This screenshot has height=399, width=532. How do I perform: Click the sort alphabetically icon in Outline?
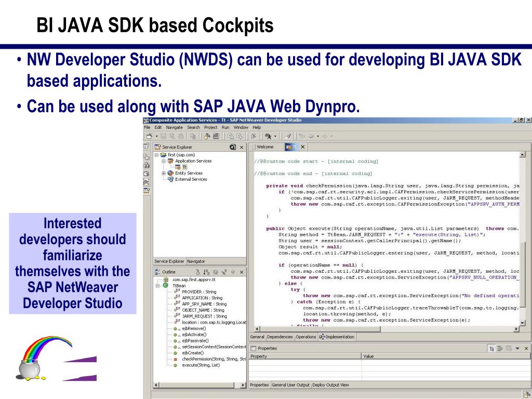(x=207, y=272)
